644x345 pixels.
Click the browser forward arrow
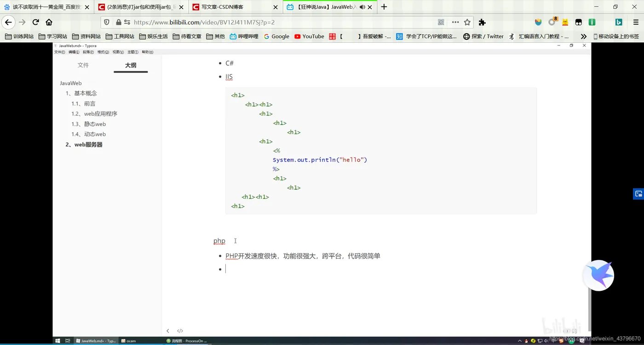(x=22, y=22)
